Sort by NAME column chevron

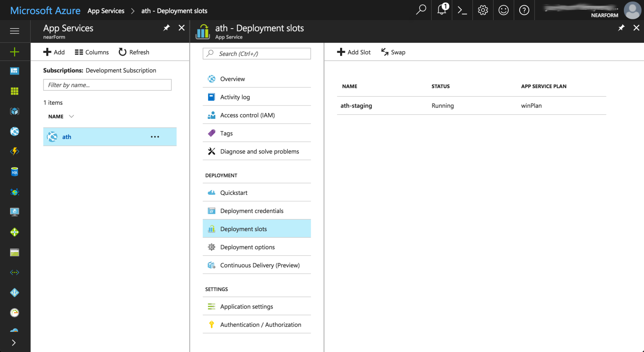coord(72,116)
